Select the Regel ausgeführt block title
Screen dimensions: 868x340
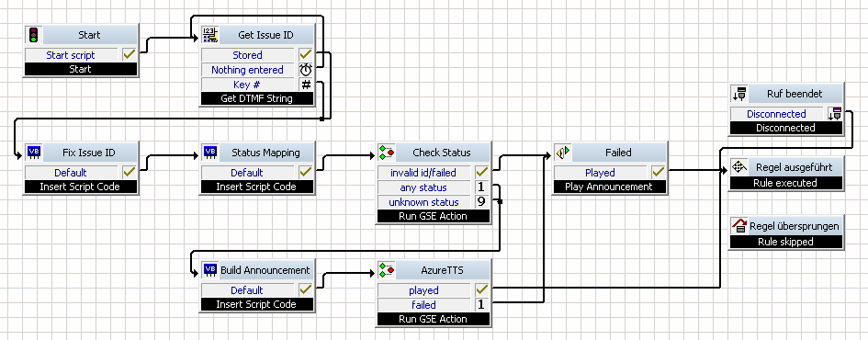coord(794,166)
